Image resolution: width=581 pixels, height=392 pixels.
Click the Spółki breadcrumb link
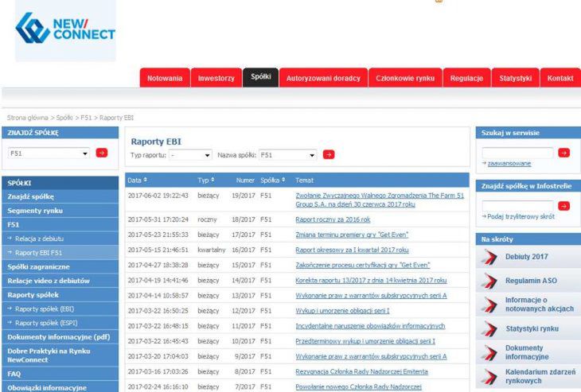(64, 118)
